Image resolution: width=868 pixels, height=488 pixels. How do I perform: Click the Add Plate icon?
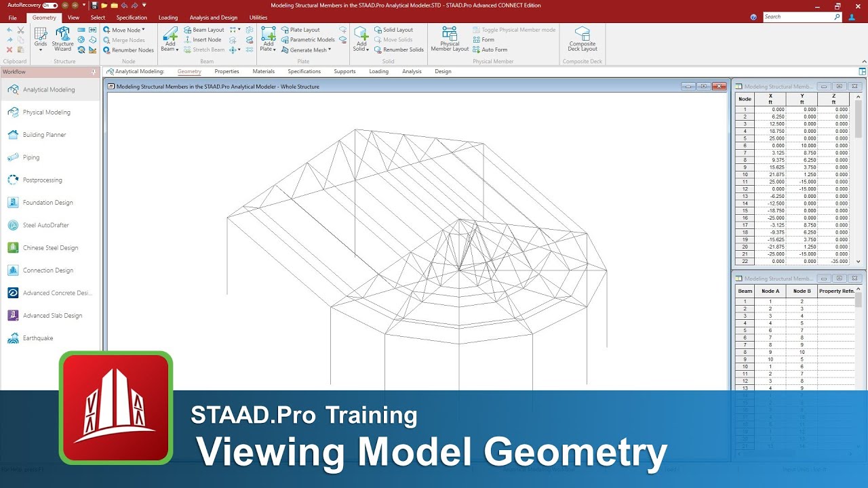coord(269,35)
